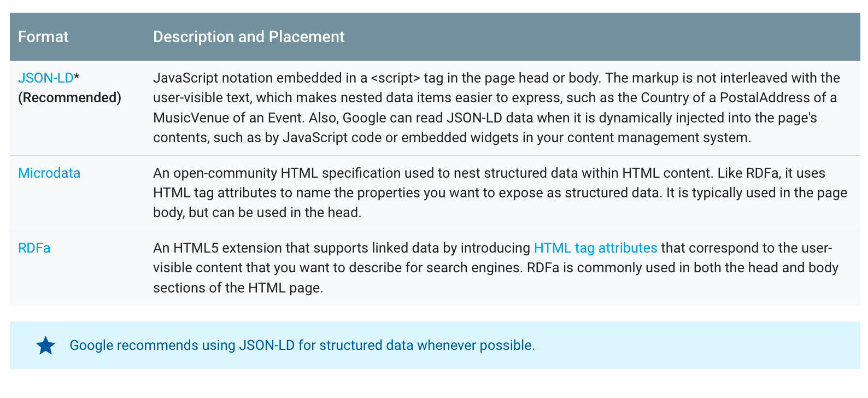Click the asterisk after JSON-LD
The image size is (868, 398).
pos(77,78)
